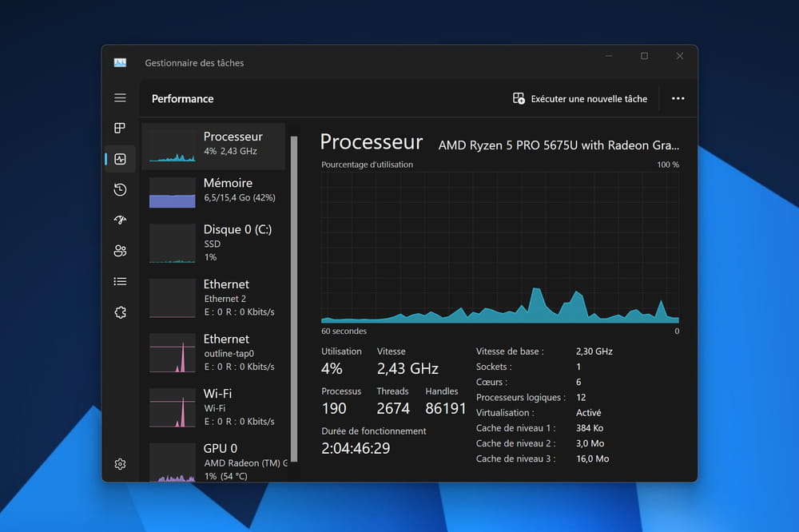The height and width of the screenshot is (532, 799).
Task: Open the Users page icon
Action: 120,251
